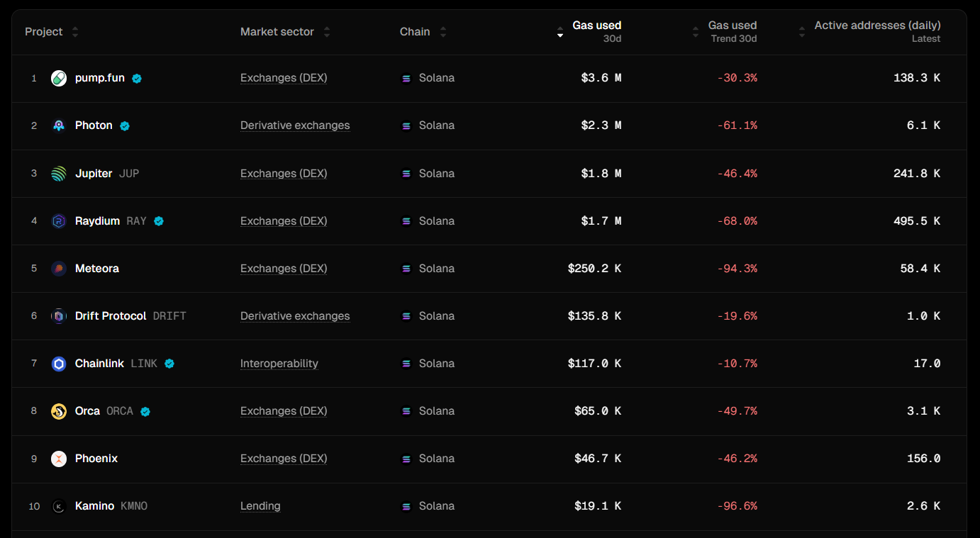Click pump.fun's verified badge
980x538 pixels.
[137, 79]
